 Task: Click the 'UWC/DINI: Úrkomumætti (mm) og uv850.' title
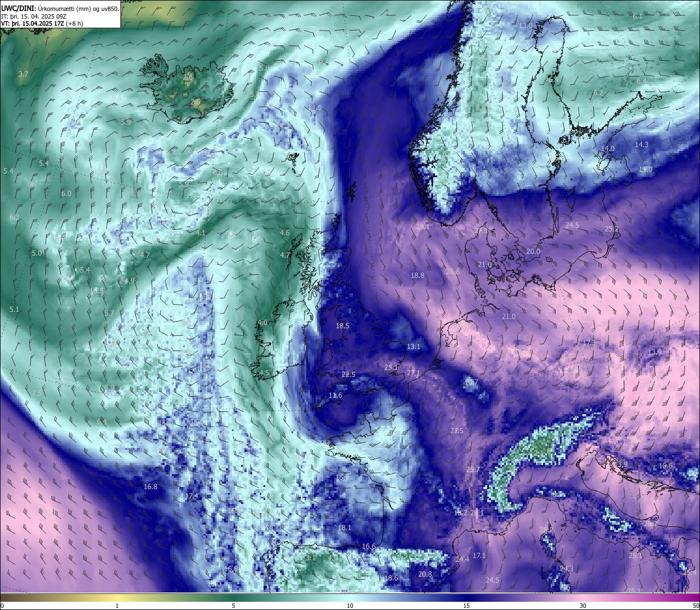[60, 8]
